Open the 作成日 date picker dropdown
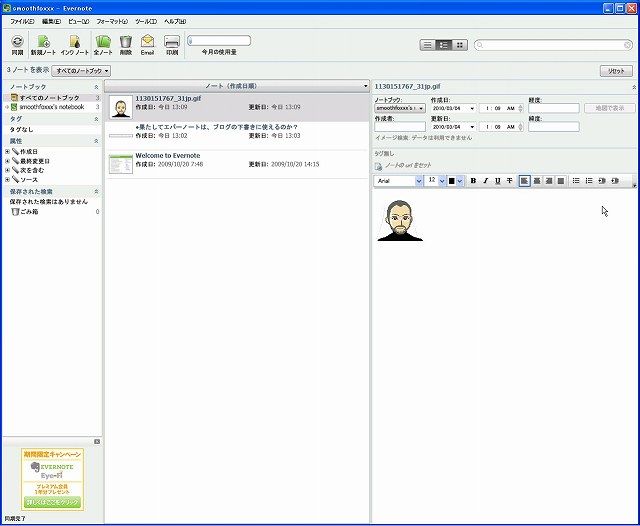 click(472, 109)
